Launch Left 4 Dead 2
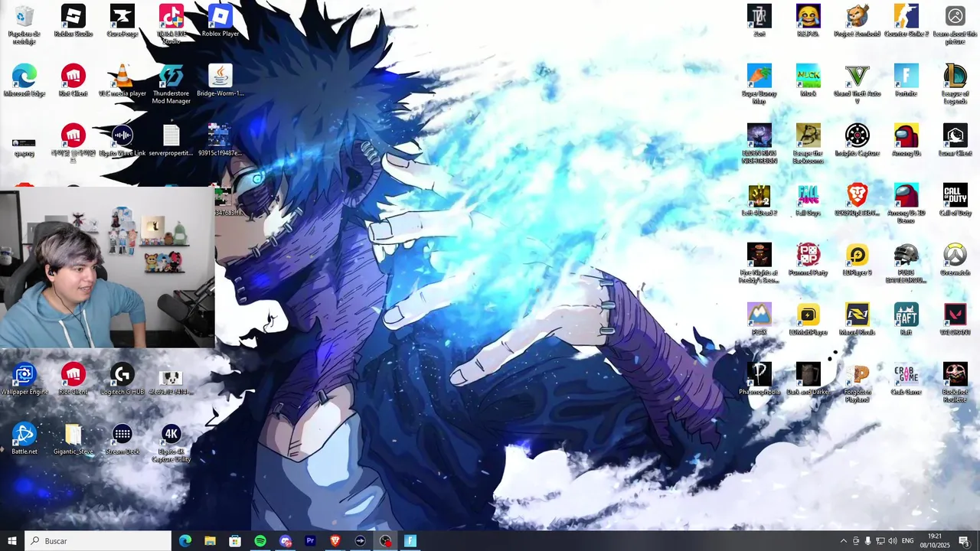 click(759, 200)
